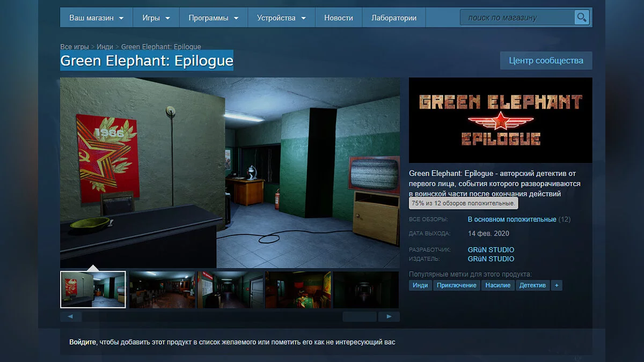
Task: Select the Инди tag
Action: [x=420, y=285]
